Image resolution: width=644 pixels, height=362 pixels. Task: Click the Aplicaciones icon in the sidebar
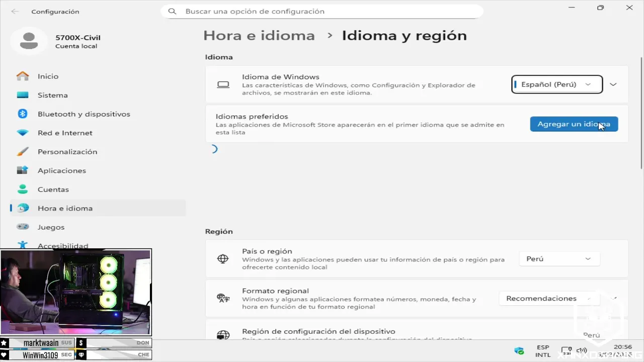tap(23, 170)
